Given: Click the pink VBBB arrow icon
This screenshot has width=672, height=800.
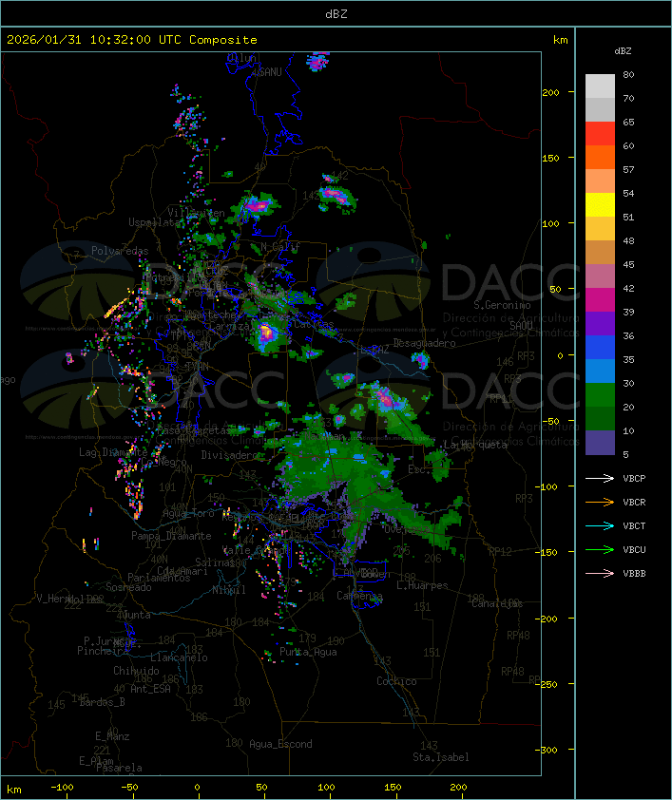Looking at the screenshot, I should coord(601,573).
